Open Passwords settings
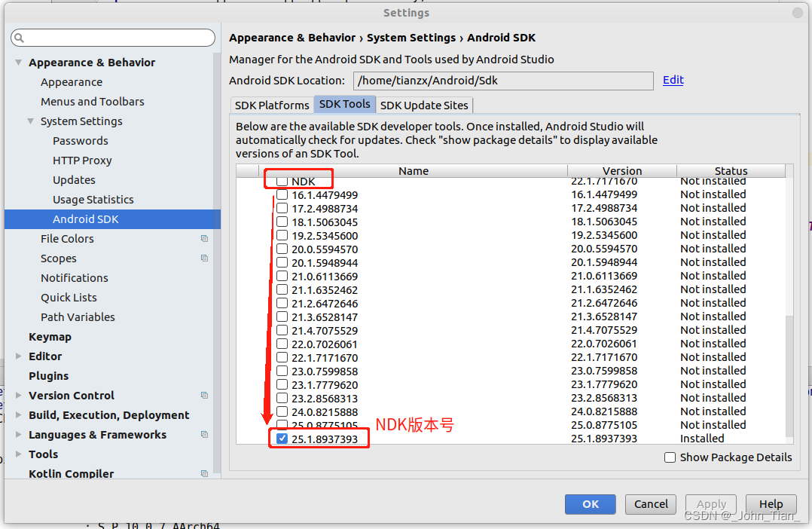The width and height of the screenshot is (812, 529). click(81, 141)
